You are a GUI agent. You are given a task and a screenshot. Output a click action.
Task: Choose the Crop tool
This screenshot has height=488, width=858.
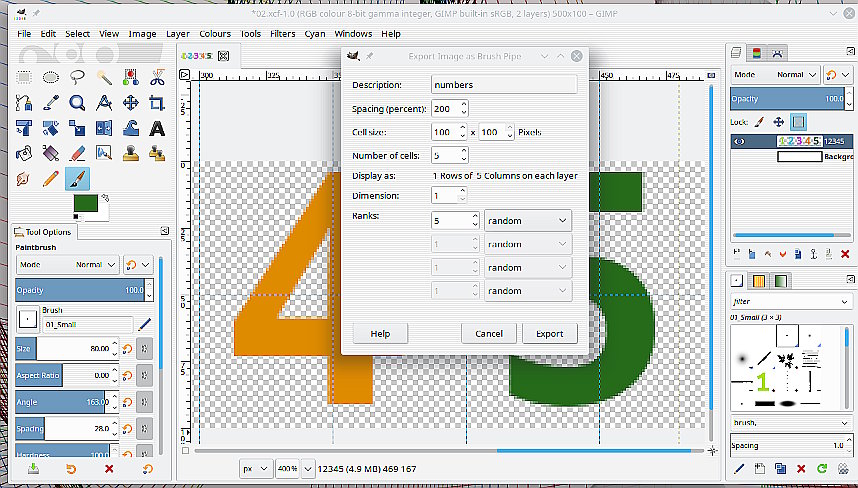(x=157, y=102)
